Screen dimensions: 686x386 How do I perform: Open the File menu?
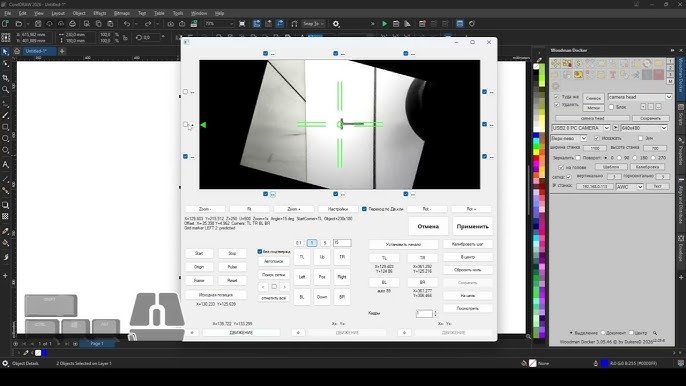[7, 14]
